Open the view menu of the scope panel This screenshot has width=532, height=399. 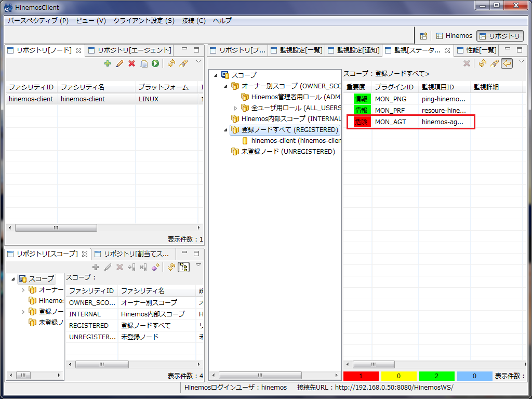tap(199, 264)
